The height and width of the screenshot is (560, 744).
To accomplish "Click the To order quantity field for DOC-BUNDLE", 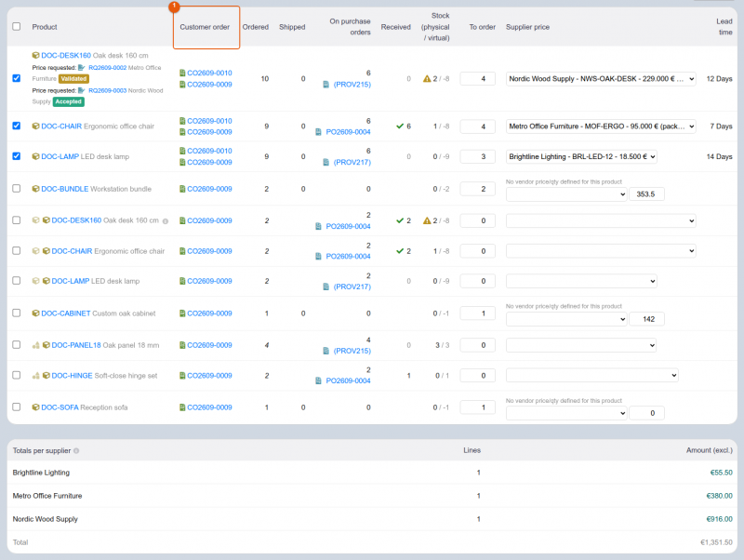I will click(477, 189).
